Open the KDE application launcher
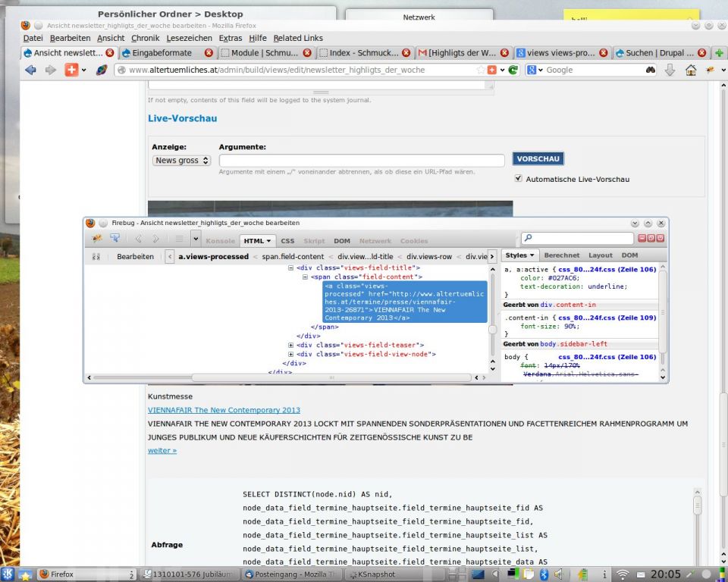Image resolution: width=728 pixels, height=582 pixels. (8, 574)
